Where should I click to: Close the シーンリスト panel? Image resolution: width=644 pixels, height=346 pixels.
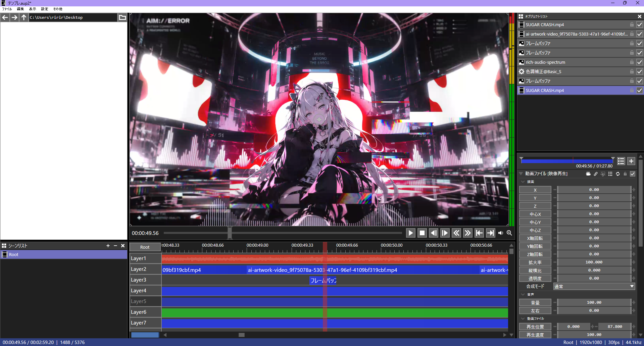[x=123, y=246]
